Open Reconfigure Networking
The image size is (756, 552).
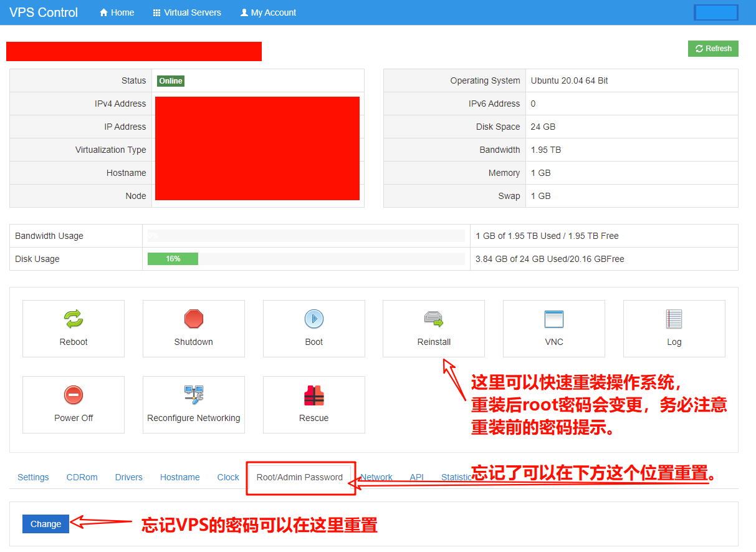193,395
